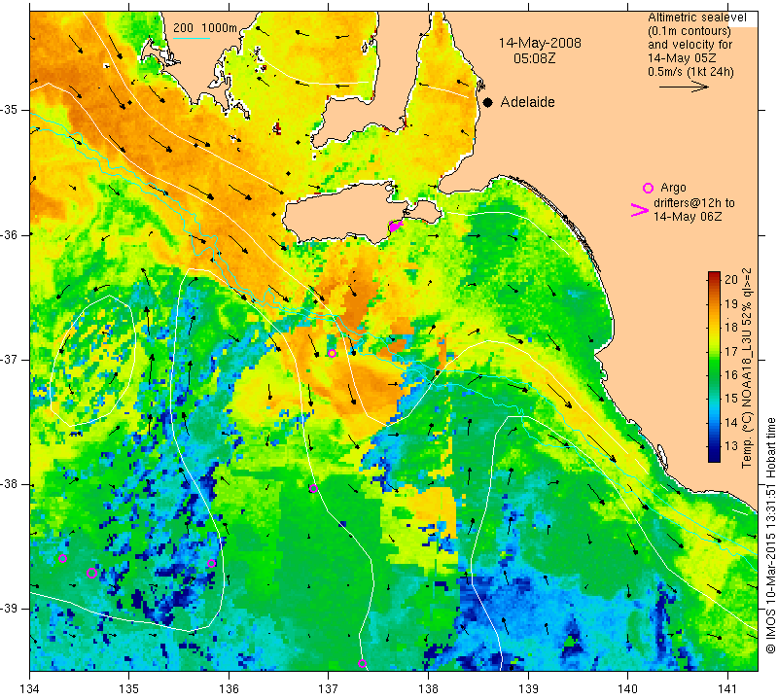Click the 'Argo' legend label

[673, 188]
